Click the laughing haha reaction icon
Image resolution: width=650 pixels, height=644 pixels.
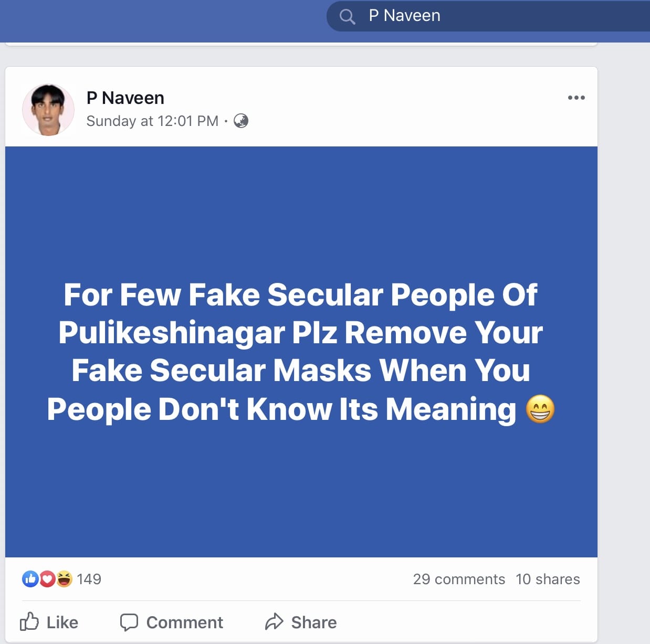[x=64, y=579]
